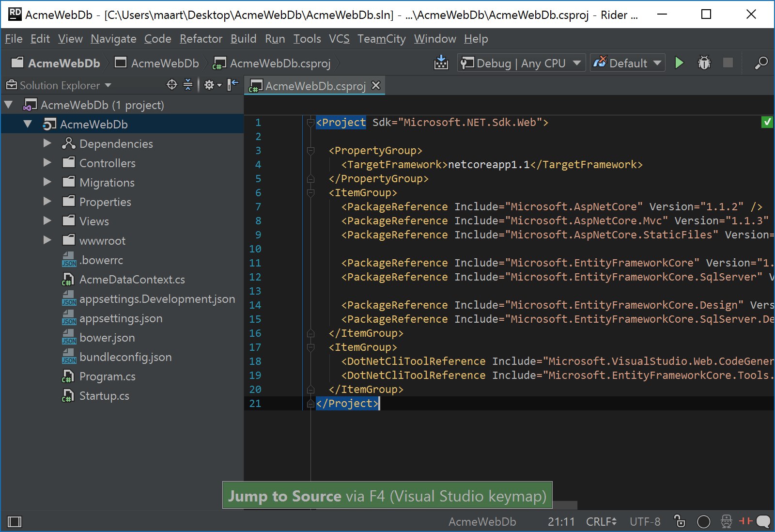Fold the second ItemGroup at line 17
The image size is (775, 532).
tap(310, 347)
